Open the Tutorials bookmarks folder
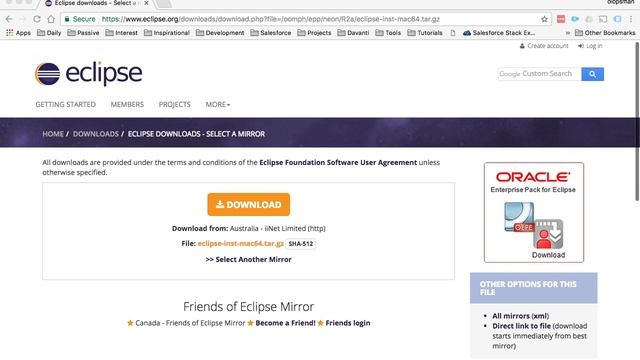Viewport: 640px width, 360px height. [425, 33]
